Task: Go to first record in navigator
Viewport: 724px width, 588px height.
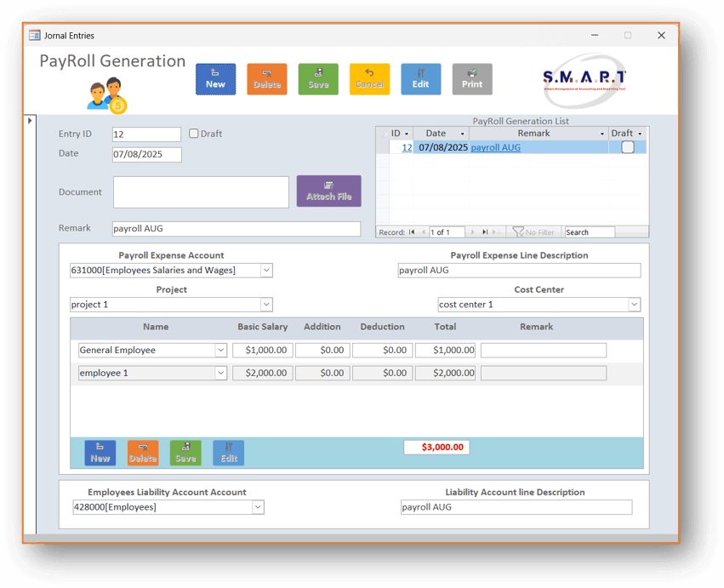Action: pos(412,231)
